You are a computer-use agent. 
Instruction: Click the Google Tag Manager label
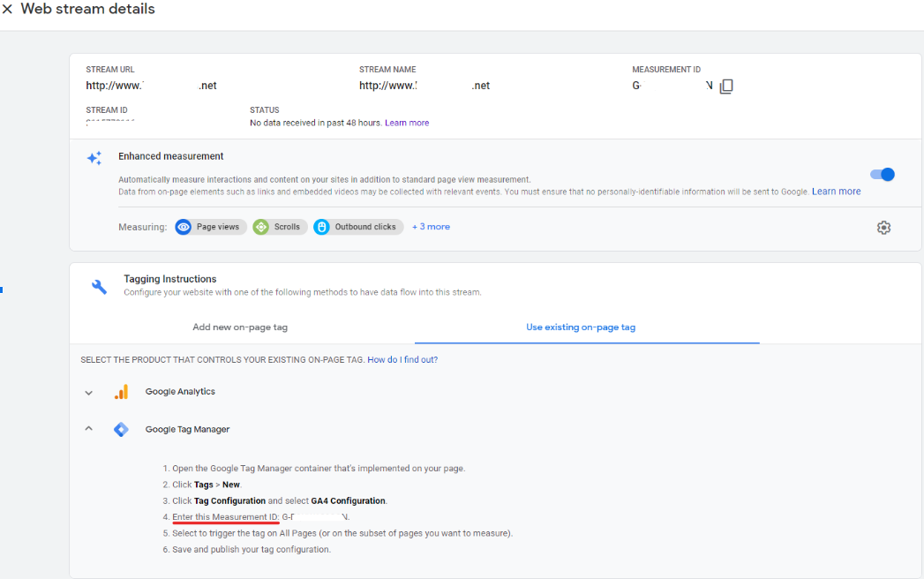(187, 429)
